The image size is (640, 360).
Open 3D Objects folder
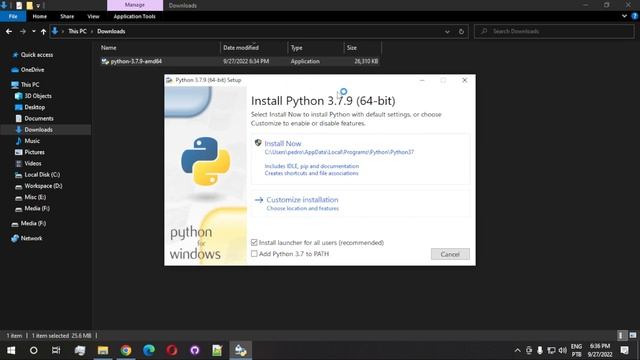tap(38, 96)
